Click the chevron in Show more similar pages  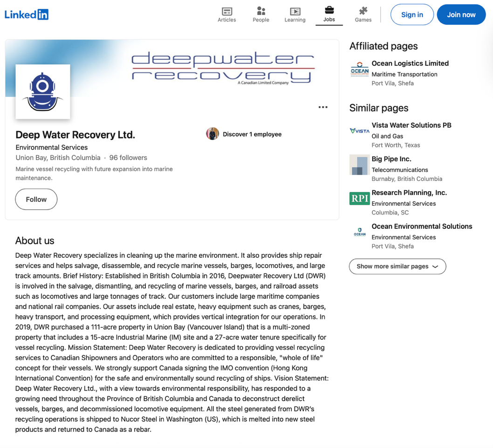click(436, 267)
